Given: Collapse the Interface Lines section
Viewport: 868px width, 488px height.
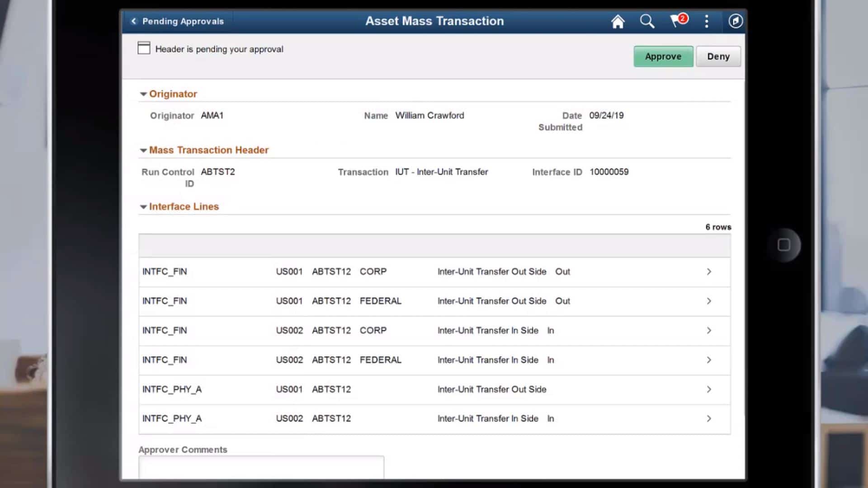Looking at the screenshot, I should pyautogui.click(x=143, y=206).
